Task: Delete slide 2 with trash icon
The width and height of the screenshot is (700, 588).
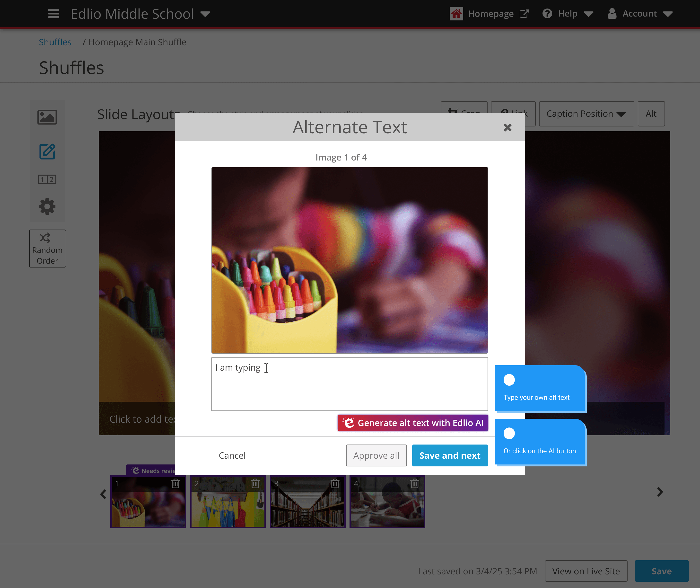Action: click(x=255, y=484)
